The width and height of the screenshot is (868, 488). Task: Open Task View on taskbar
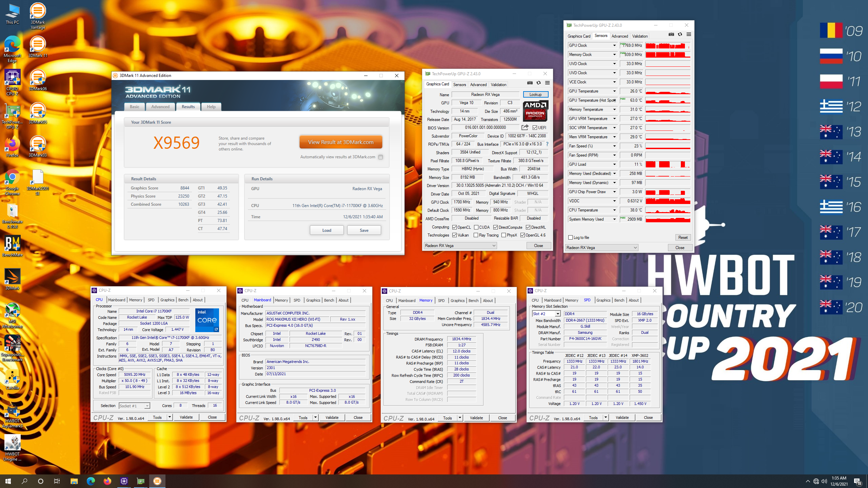(x=57, y=481)
